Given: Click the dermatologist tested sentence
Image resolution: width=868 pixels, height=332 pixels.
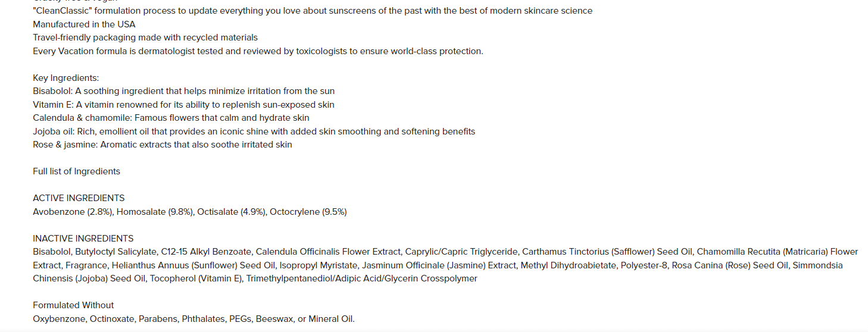Looking at the screenshot, I should 258,51.
